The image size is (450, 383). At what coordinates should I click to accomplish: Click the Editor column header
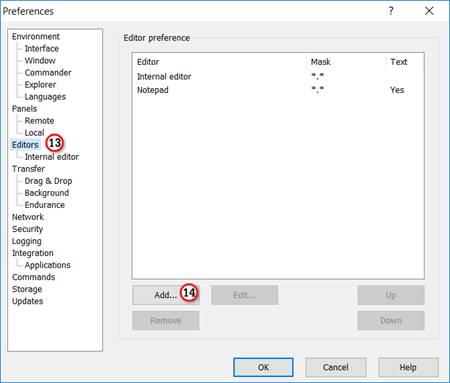click(219, 62)
